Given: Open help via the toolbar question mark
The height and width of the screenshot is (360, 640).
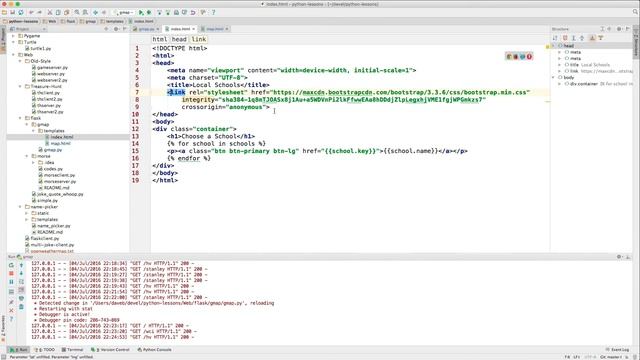Looking at the screenshot, I should 213,13.
